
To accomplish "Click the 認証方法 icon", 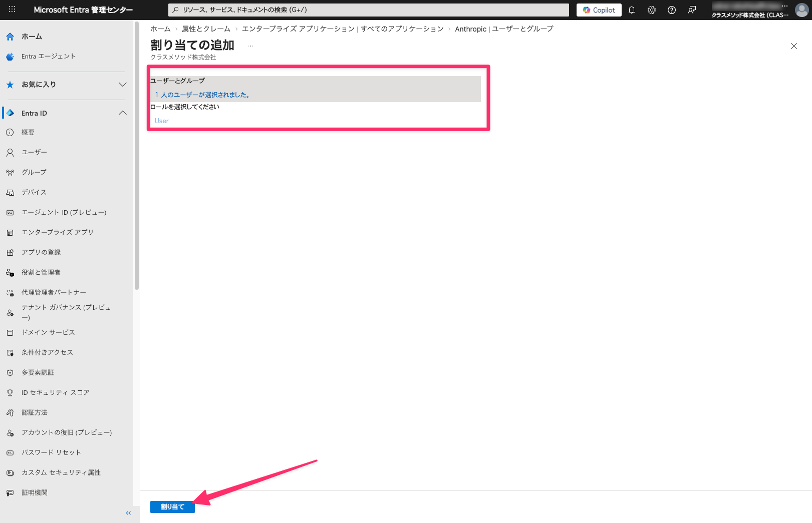I will [10, 413].
